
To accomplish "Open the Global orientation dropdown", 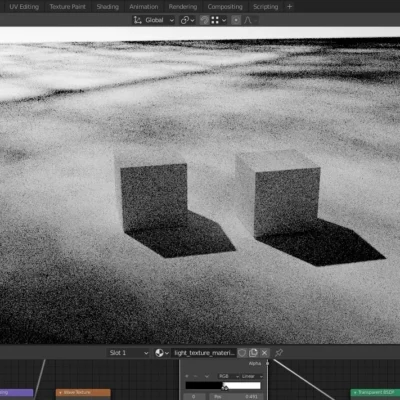I will point(154,20).
